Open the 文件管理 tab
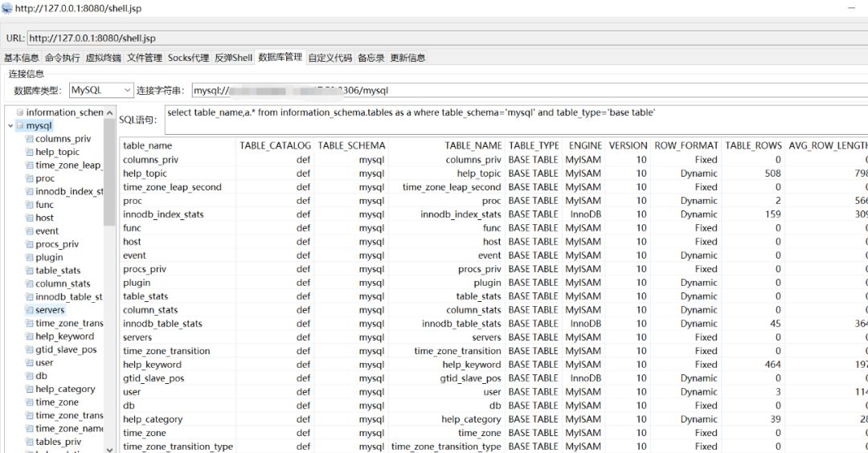This screenshot has width=868, height=453. click(x=145, y=58)
